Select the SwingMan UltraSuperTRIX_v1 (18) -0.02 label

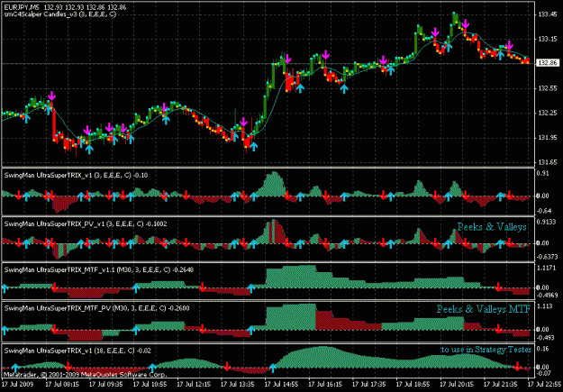click(77, 351)
